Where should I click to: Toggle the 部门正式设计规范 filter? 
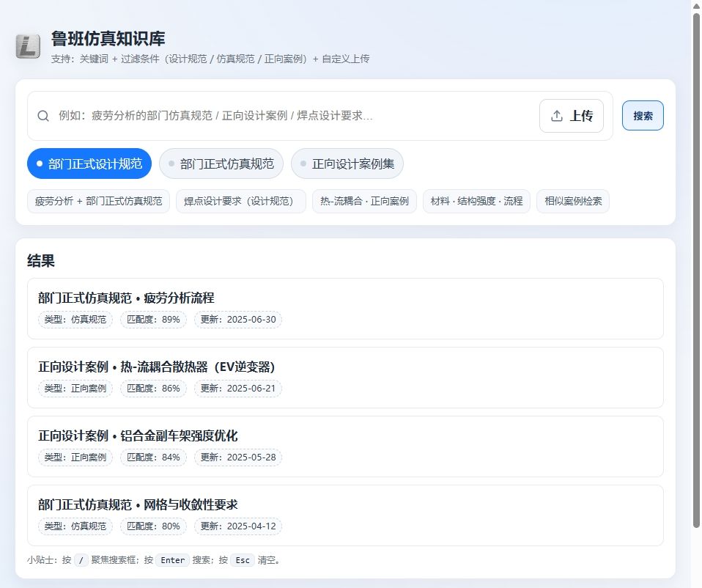[89, 163]
